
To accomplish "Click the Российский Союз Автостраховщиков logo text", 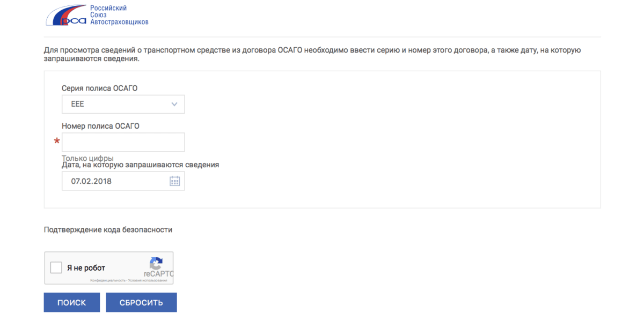I will (x=119, y=15).
